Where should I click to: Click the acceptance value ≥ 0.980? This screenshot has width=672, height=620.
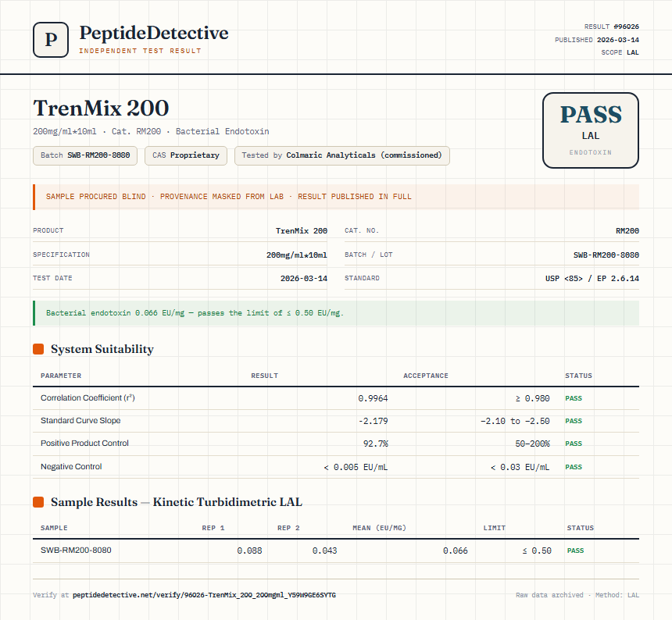click(x=532, y=399)
